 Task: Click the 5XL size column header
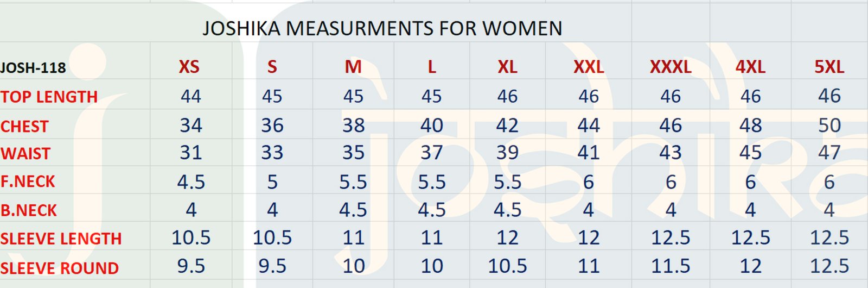pos(829,67)
